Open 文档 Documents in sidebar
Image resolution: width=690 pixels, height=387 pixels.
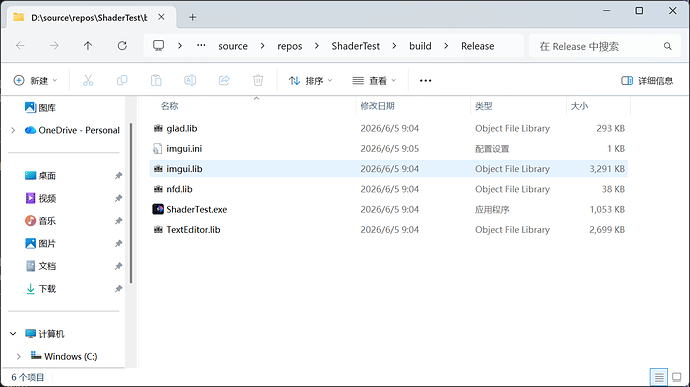tap(40, 266)
